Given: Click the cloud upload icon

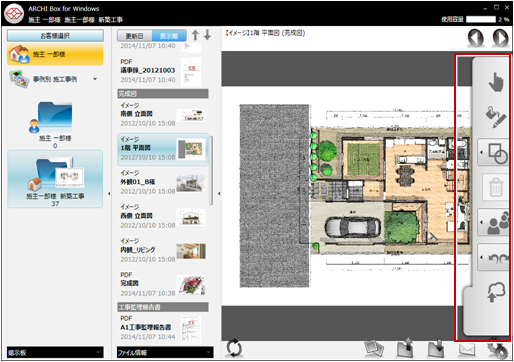Looking at the screenshot, I should [x=496, y=292].
